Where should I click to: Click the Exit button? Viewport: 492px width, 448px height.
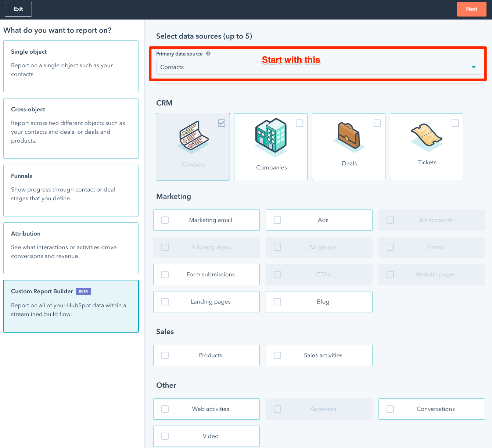point(18,9)
